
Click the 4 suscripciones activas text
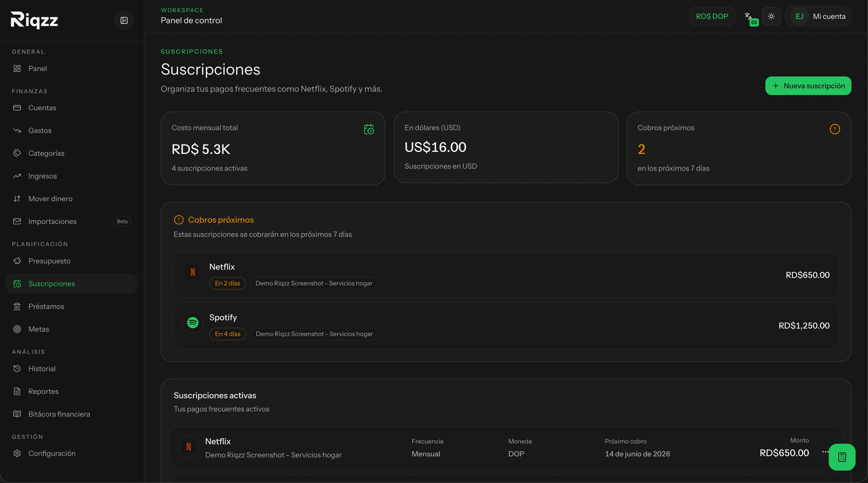coord(209,168)
